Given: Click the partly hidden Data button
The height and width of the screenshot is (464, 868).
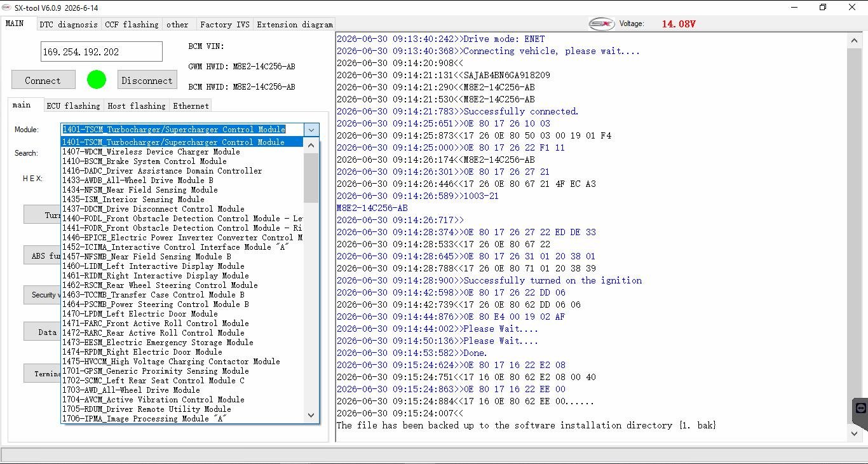Looking at the screenshot, I should [43, 332].
